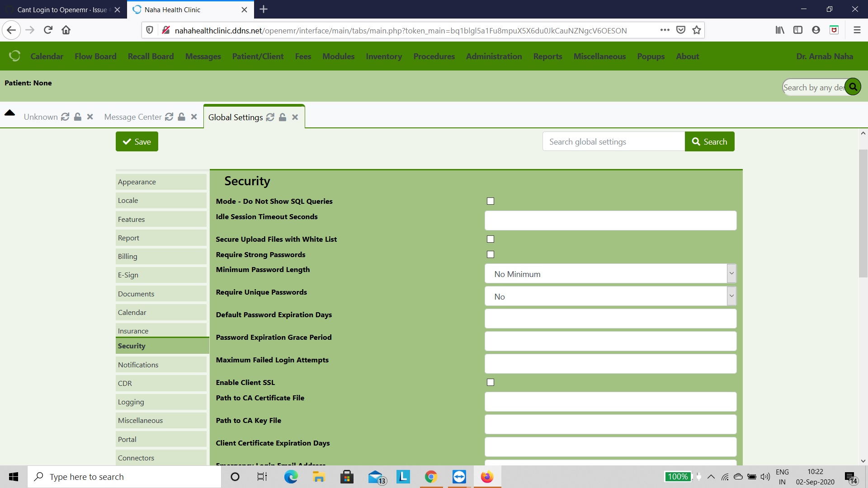Enable the Client SSL checkbox
This screenshot has width=868, height=488.
pos(490,382)
